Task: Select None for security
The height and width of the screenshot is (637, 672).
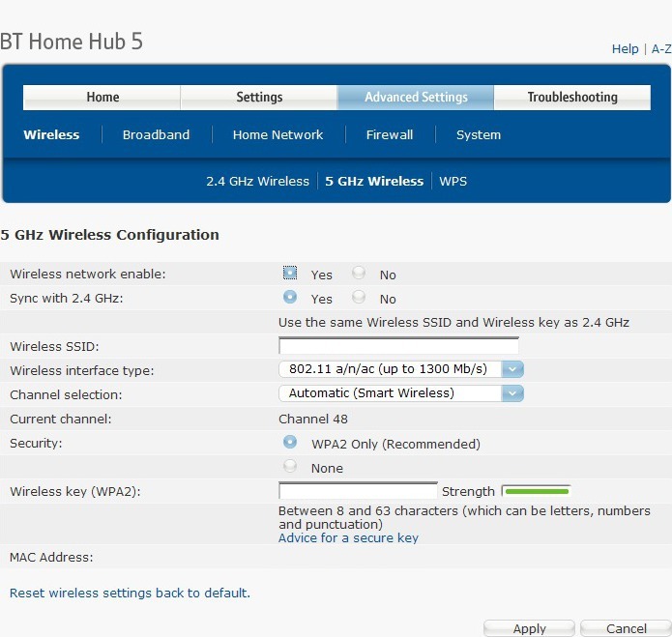Action: [290, 466]
